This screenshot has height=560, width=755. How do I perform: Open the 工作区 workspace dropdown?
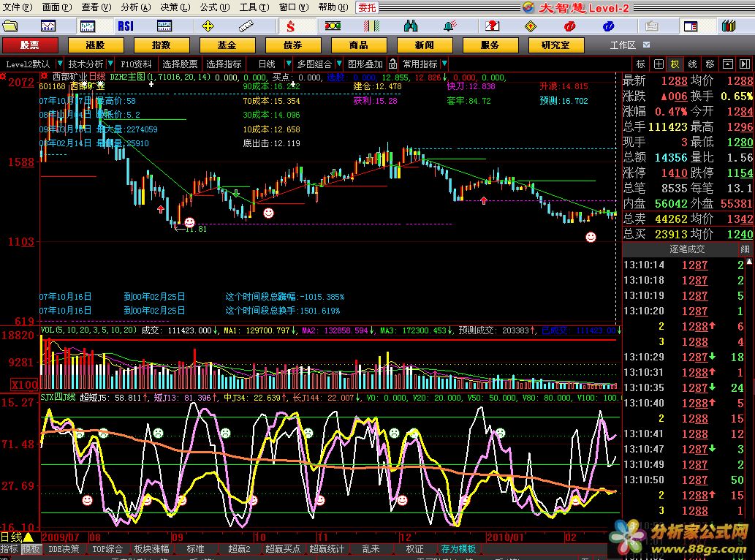point(646,45)
